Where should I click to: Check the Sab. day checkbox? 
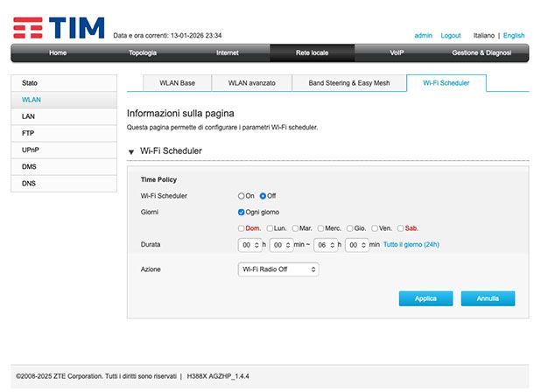pos(401,228)
